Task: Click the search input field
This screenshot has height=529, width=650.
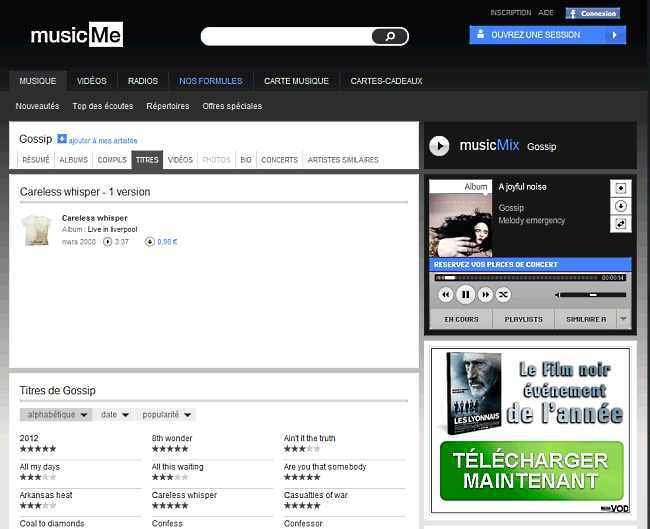Action: pyautogui.click(x=286, y=36)
